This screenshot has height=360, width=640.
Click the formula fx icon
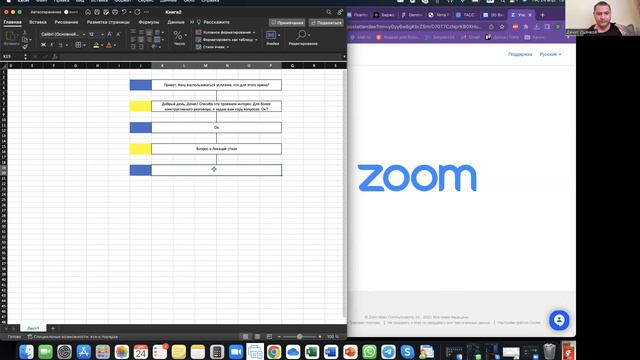55,57
